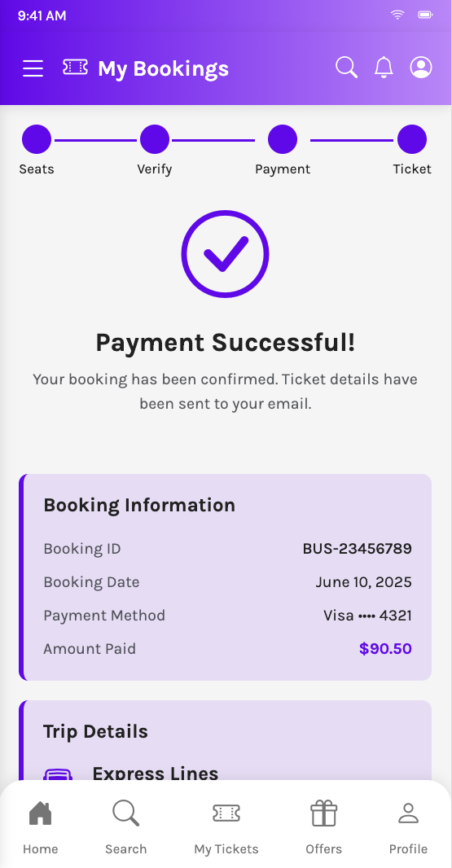The height and width of the screenshot is (868, 452).
Task: Open search from the header magnifier icon
Action: click(347, 68)
